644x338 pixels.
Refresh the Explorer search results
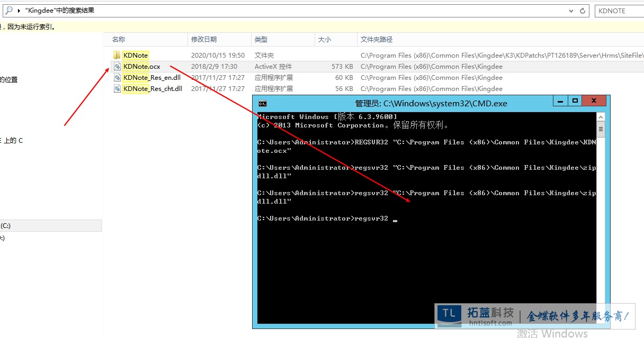pyautogui.click(x=583, y=11)
